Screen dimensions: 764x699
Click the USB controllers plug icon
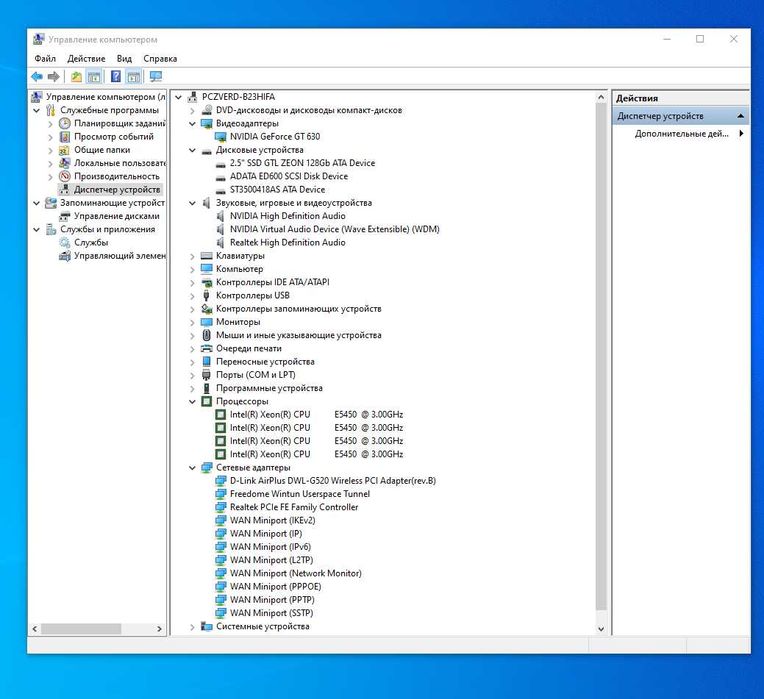click(x=207, y=295)
